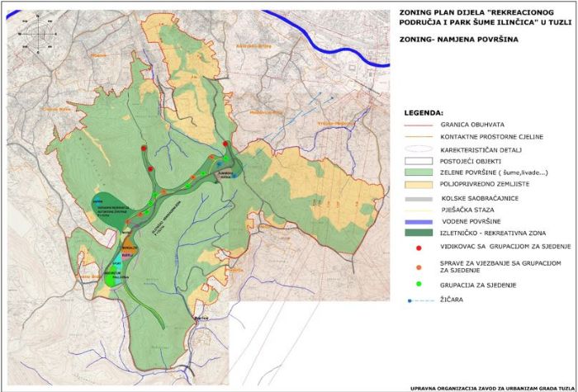Click the blue Žičara symbol in the legend
Viewport: 578px width, 392px height.
point(422,300)
